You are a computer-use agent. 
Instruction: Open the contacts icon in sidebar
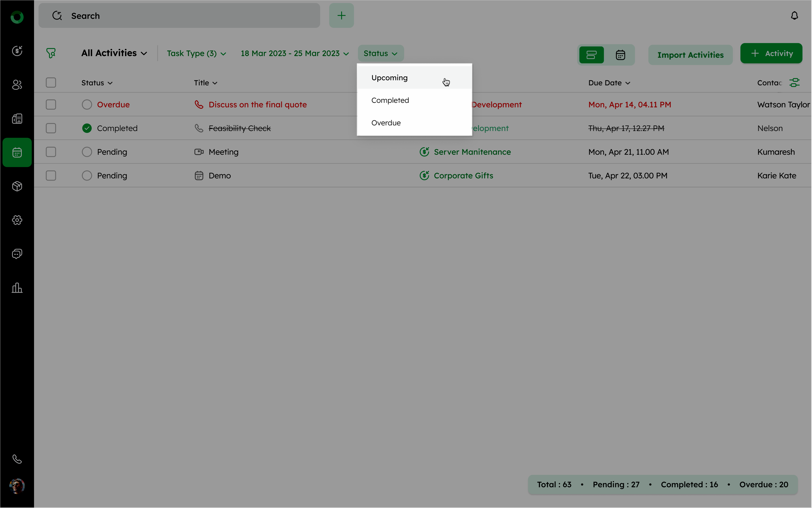(x=17, y=85)
